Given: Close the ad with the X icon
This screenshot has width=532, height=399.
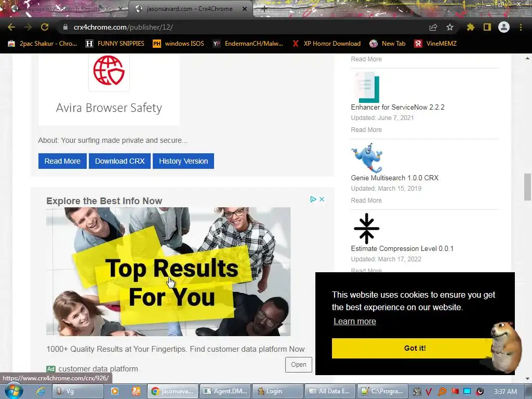Looking at the screenshot, I should (x=322, y=199).
